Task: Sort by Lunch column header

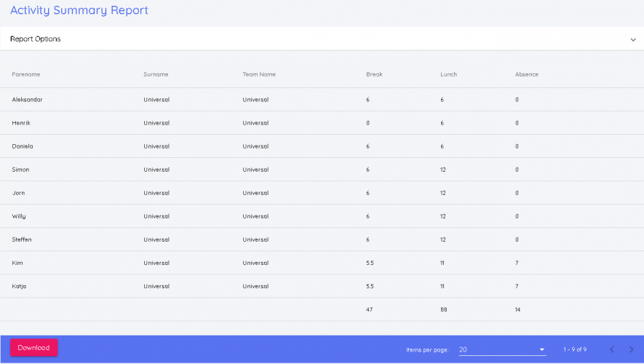Action: [x=448, y=74]
